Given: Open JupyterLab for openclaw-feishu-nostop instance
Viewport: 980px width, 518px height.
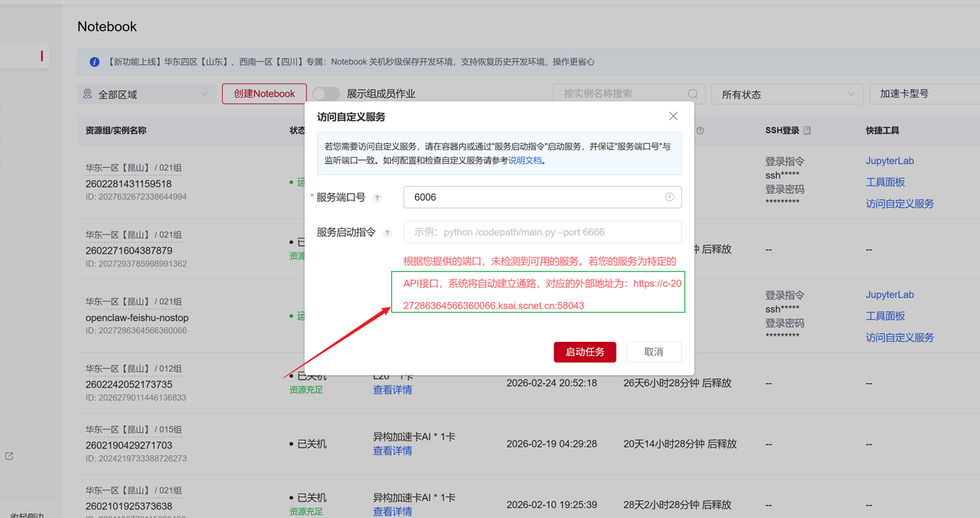Looking at the screenshot, I should (890, 295).
